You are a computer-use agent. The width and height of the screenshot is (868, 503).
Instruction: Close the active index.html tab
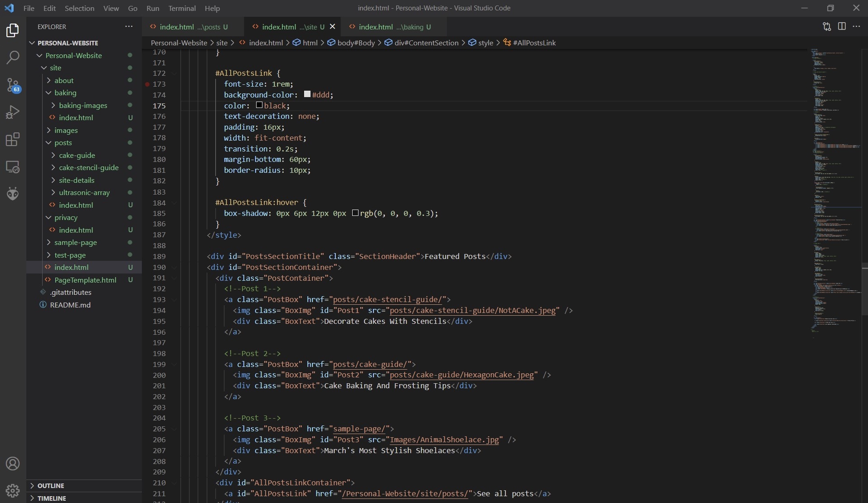point(333,26)
